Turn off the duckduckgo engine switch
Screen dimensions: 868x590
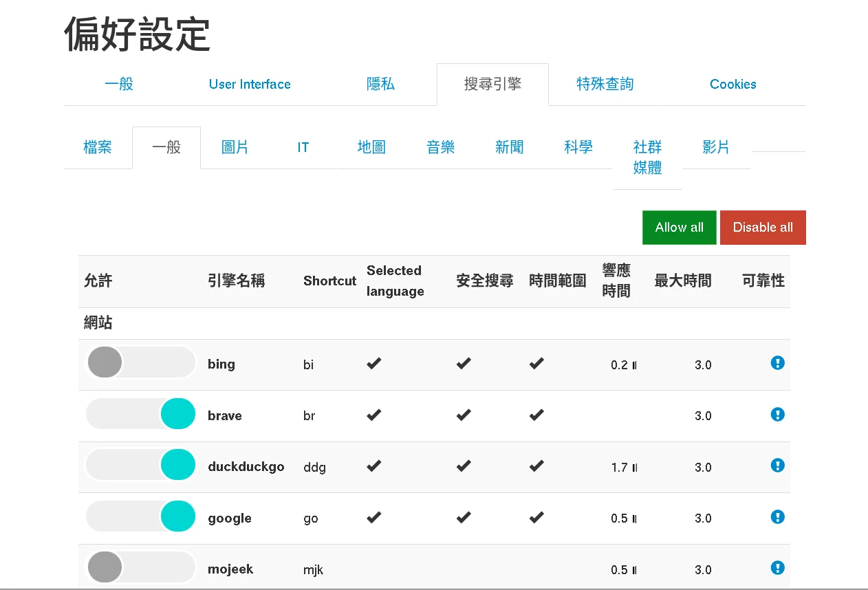click(141, 466)
